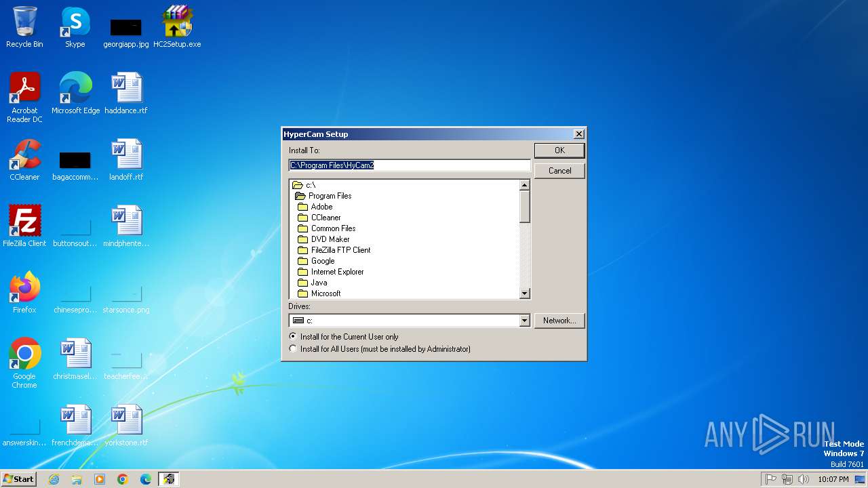Viewport: 868px width, 488px height.
Task: Open the Windows Start menu
Action: click(19, 479)
